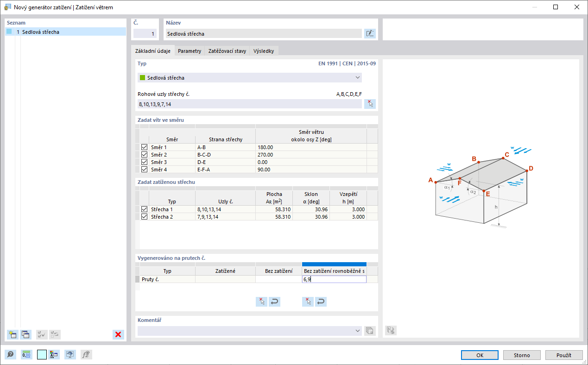Click the Zatížené cell in Pruty č. row
588x365 pixels.
click(x=225, y=279)
